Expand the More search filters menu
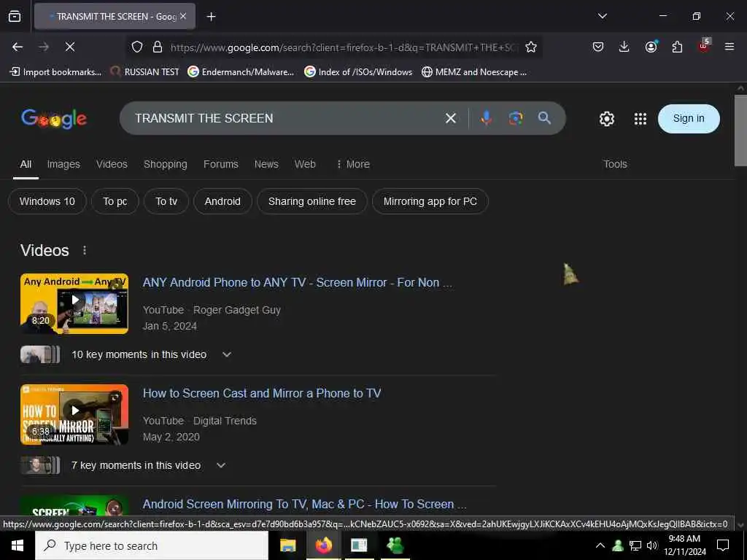747x560 pixels. click(x=353, y=164)
